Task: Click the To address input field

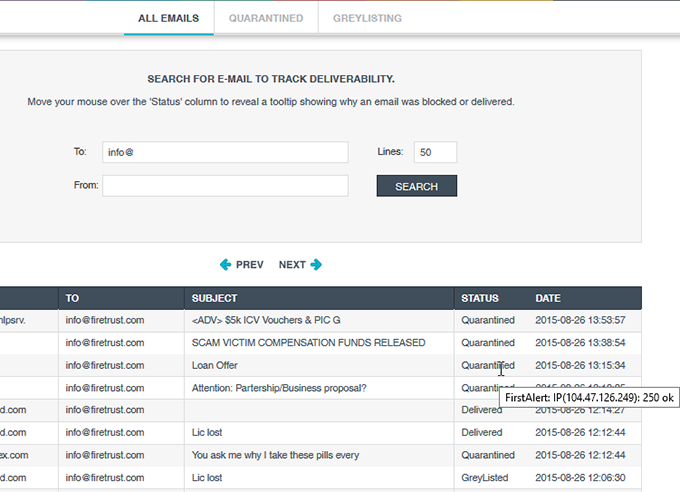Action: (225, 152)
